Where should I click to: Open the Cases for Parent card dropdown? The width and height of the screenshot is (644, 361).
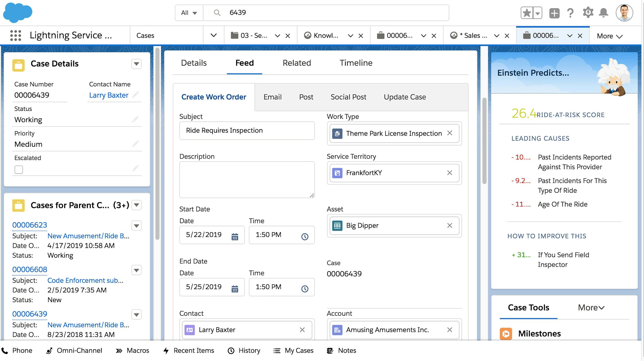pyautogui.click(x=136, y=205)
